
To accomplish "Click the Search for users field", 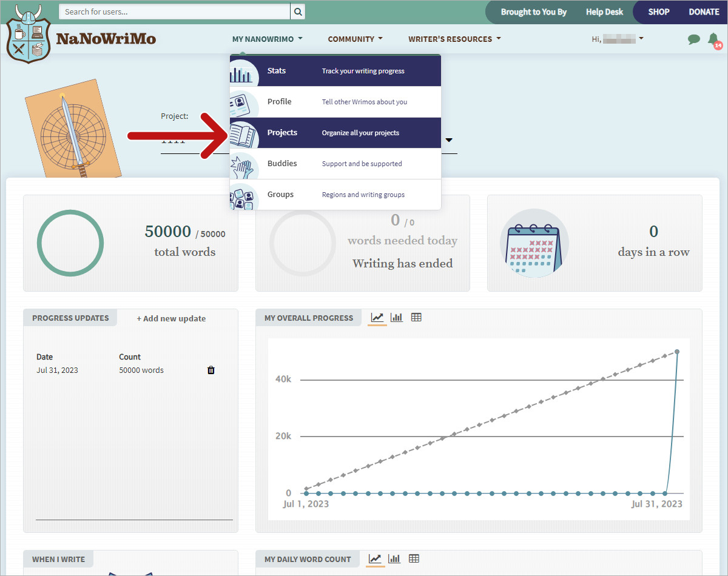I will 175,12.
